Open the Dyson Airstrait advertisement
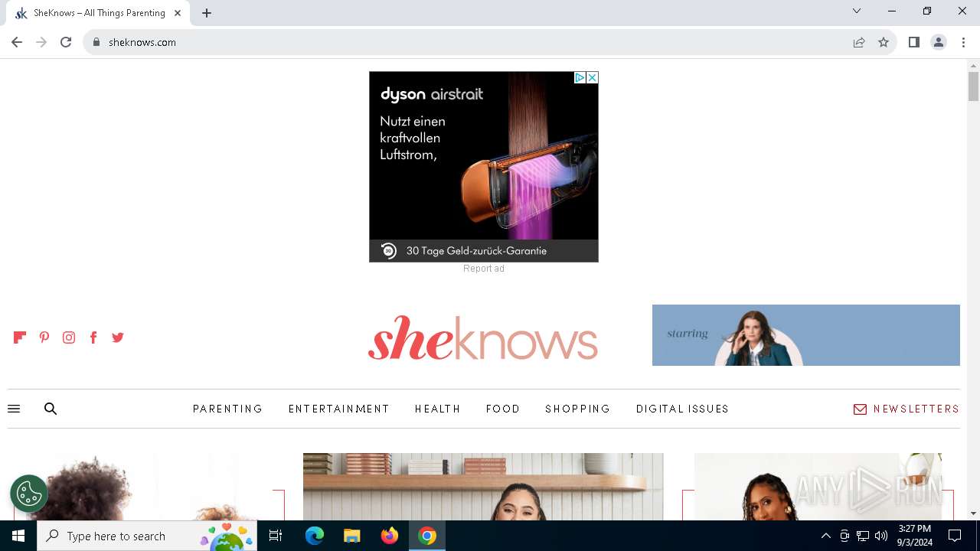Viewport: 980px width, 551px height. pos(484,167)
